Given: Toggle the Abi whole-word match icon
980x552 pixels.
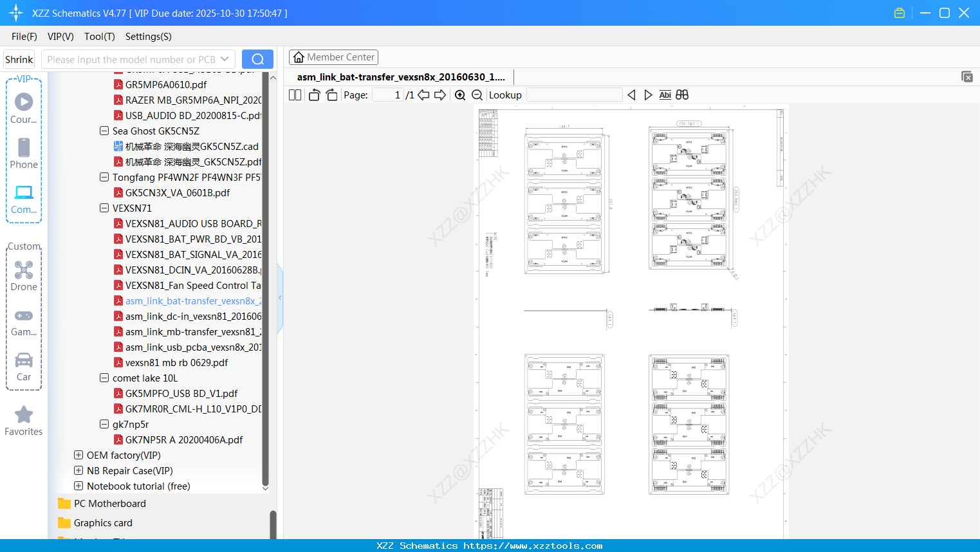Looking at the screenshot, I should pyautogui.click(x=665, y=95).
